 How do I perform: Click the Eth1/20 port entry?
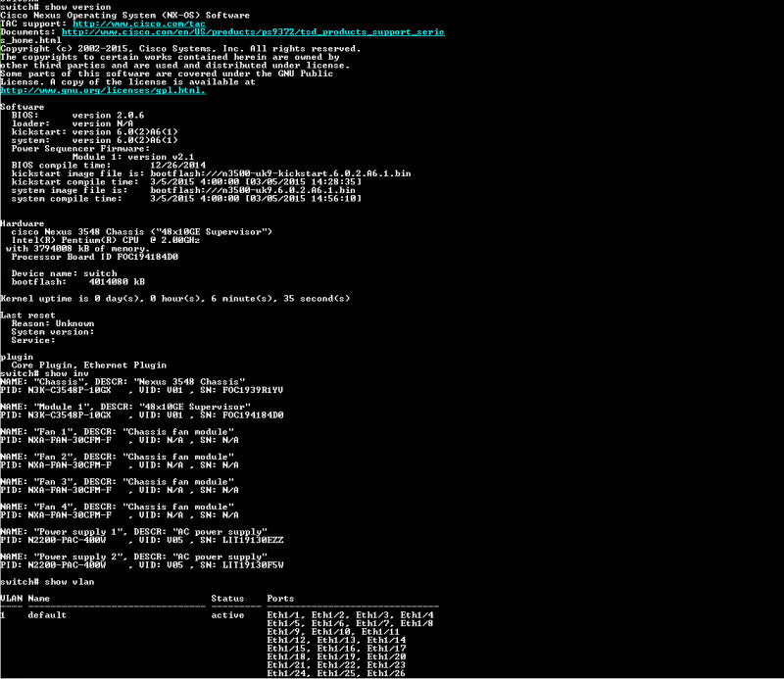(x=386, y=657)
